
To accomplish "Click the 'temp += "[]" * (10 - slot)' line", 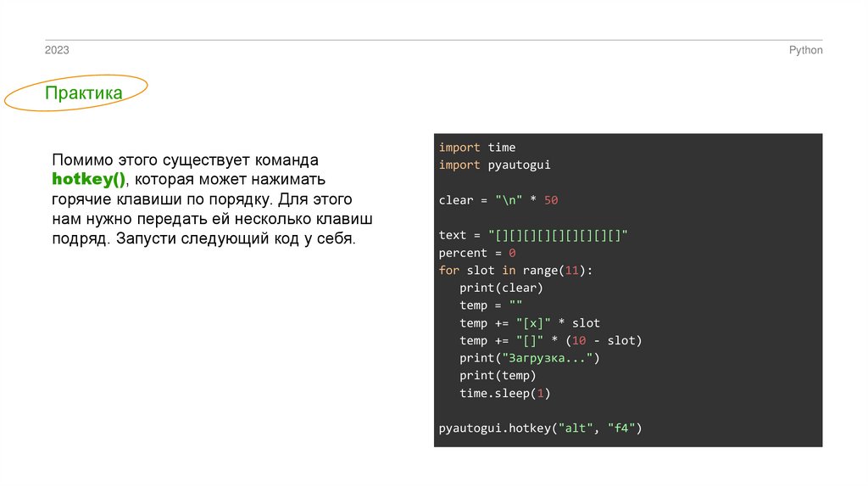I will pos(550,340).
